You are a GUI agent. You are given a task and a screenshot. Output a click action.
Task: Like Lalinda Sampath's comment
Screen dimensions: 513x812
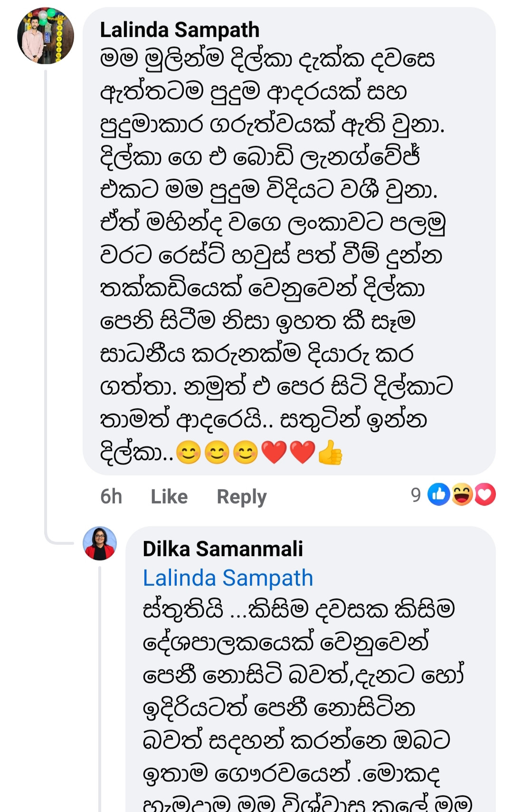pos(169,496)
